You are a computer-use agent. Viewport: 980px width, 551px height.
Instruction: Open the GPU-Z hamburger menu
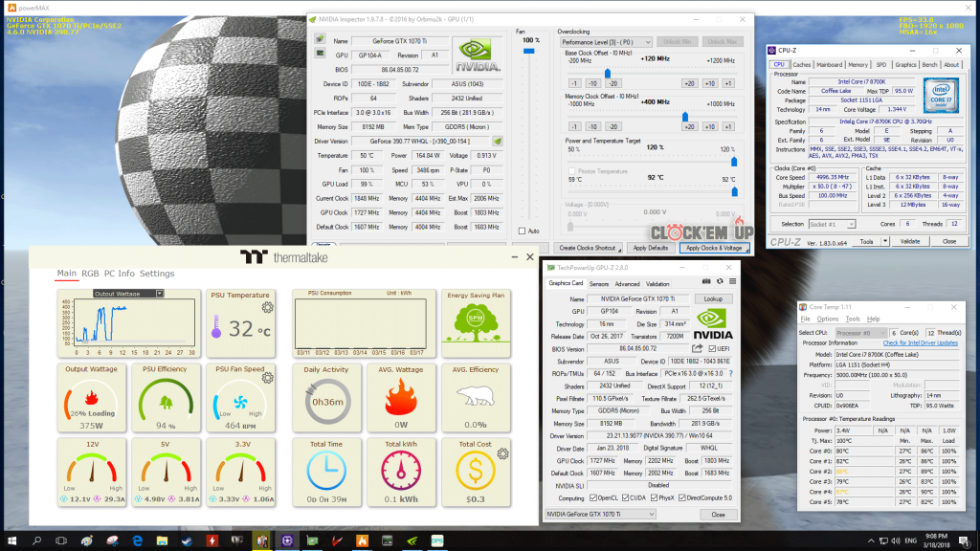click(x=731, y=281)
